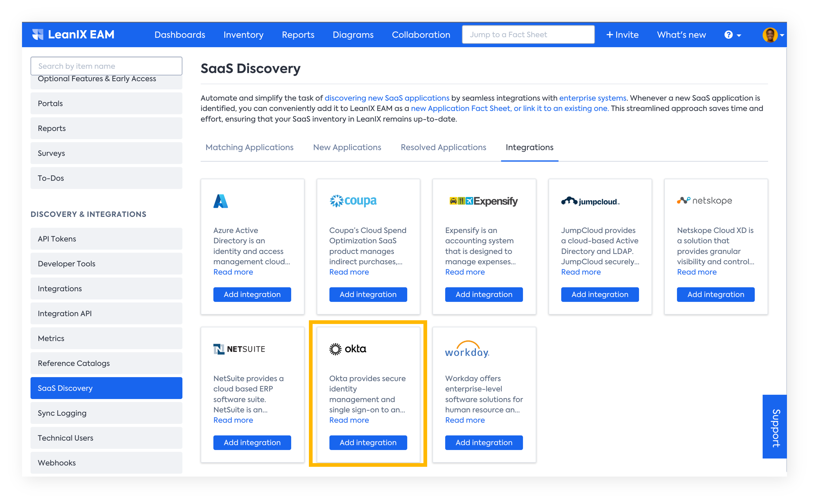The image size is (814, 504).
Task: Open Developer Tools in the sidebar
Action: (x=106, y=264)
